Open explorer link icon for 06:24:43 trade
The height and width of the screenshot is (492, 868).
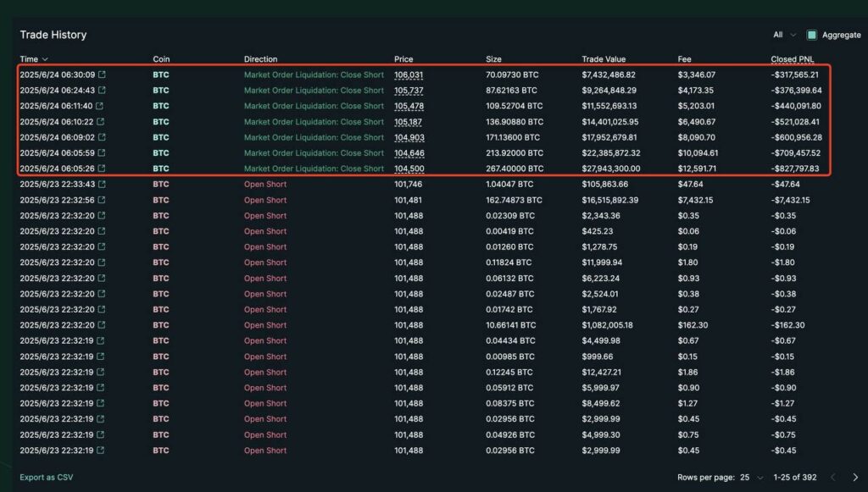coord(103,91)
